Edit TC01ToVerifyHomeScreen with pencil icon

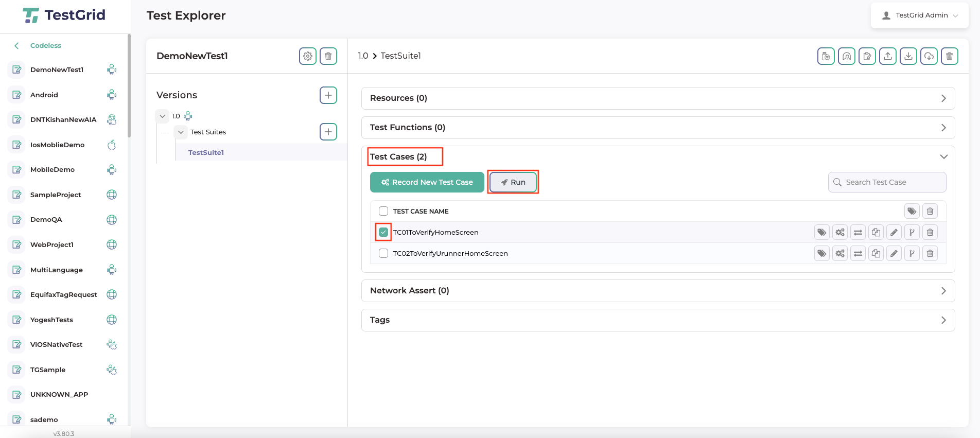pyautogui.click(x=894, y=233)
